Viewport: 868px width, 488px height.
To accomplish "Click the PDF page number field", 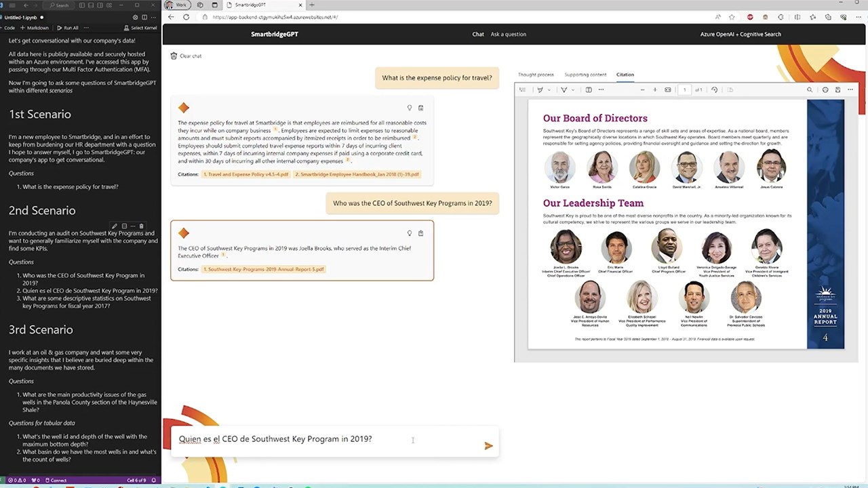I will point(684,89).
